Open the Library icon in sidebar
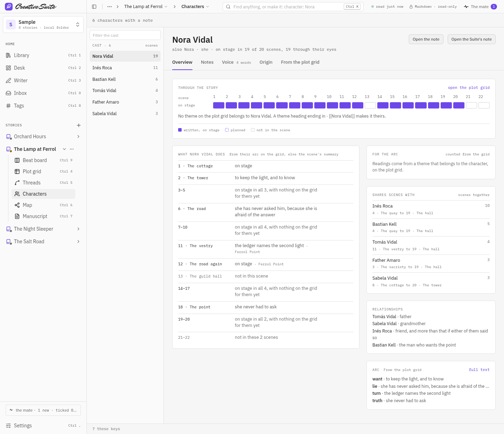504x434 pixels. 8,55
